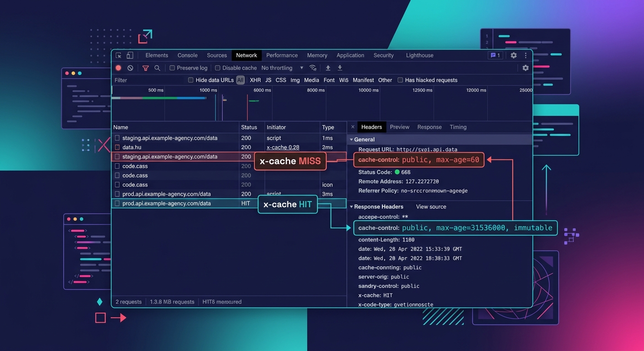Image resolution: width=644 pixels, height=351 pixels.
Task: Select the All filter type button
Action: pos(241,80)
